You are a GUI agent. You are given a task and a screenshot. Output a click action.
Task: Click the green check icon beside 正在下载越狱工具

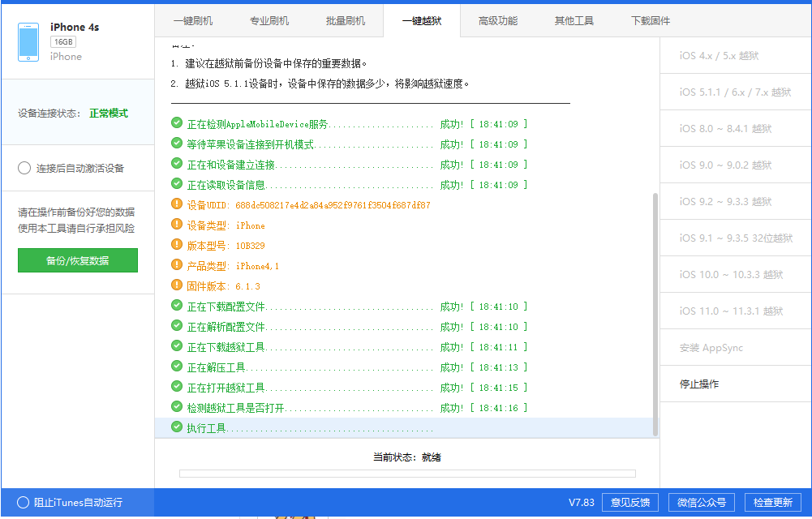coord(177,345)
